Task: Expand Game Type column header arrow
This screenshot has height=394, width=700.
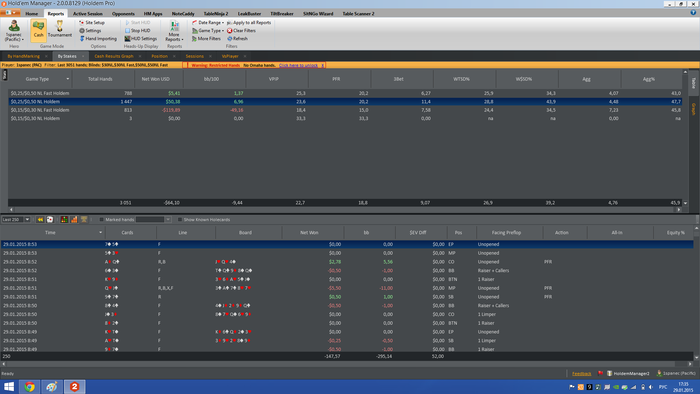Action: click(x=67, y=79)
